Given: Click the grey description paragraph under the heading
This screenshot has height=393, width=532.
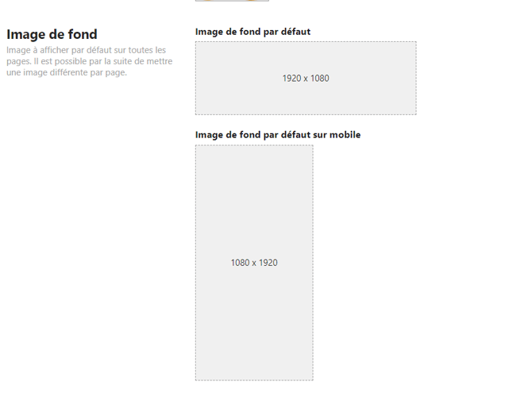Looking at the screenshot, I should [x=89, y=61].
